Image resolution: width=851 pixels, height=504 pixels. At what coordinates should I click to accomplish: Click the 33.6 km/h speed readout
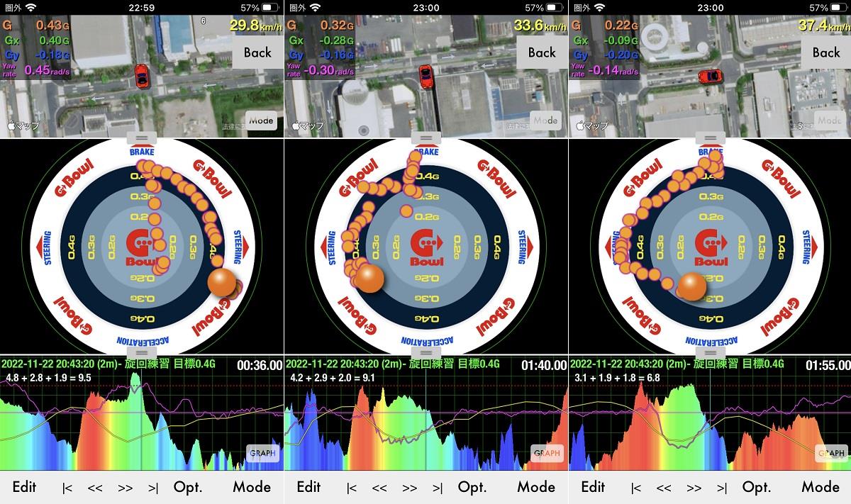pos(540,26)
